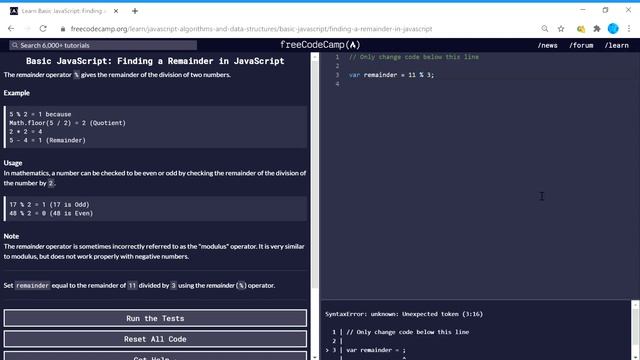Minimize the browser window

[583, 10]
